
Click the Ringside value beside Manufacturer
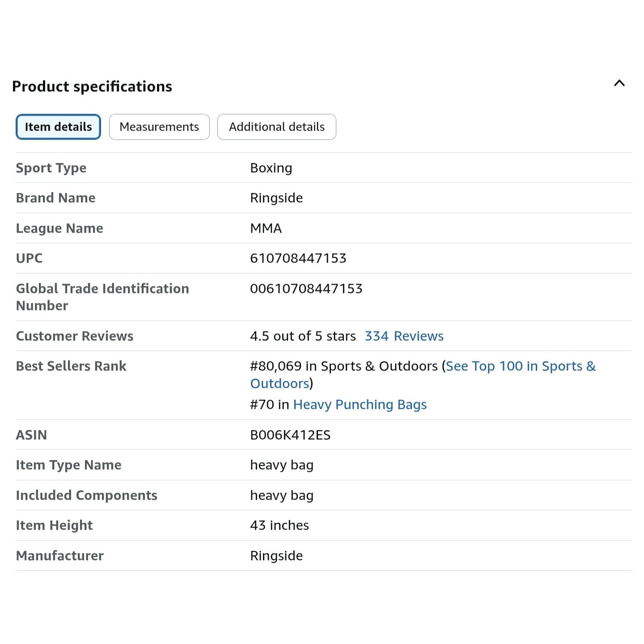click(x=276, y=555)
